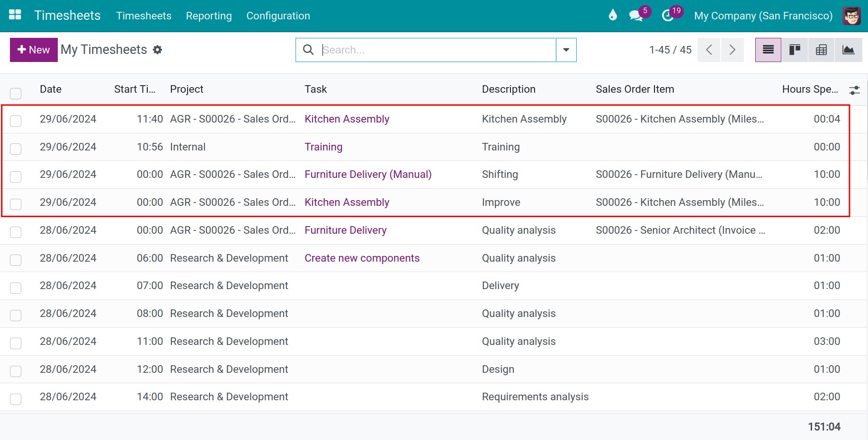The height and width of the screenshot is (440, 868).
Task: Open optional columns adjust icon
Action: pos(854,90)
